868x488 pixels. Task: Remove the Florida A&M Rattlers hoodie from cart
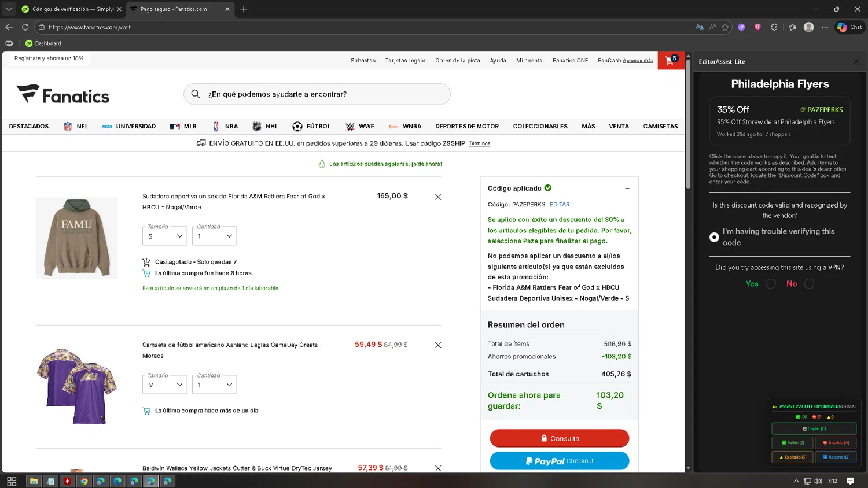(x=438, y=197)
